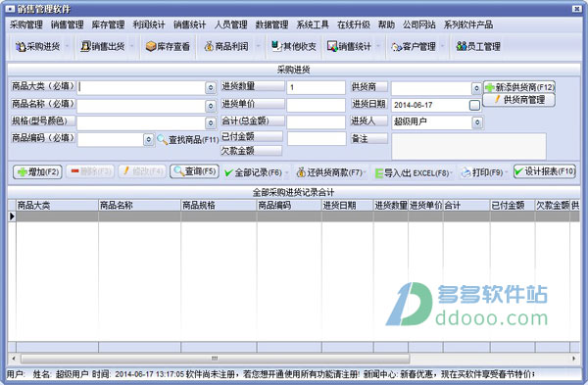Image resolution: width=588 pixels, height=385 pixels.
Task: Open 帮助 menu
Action: pos(386,24)
